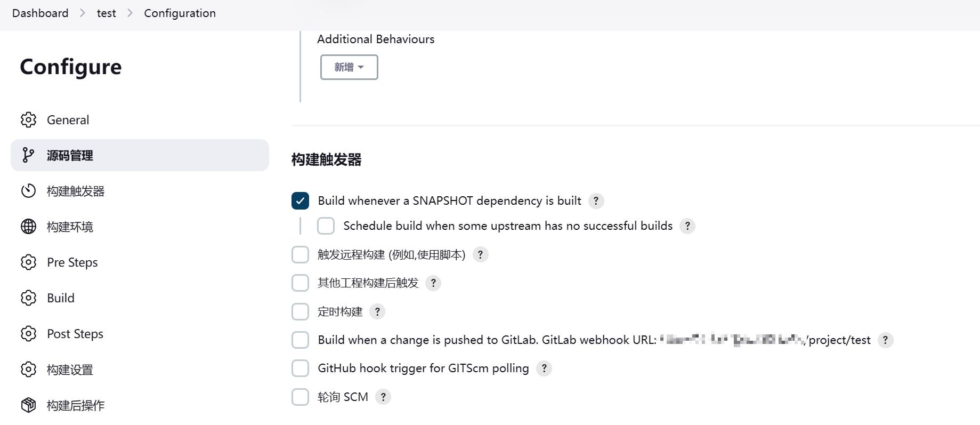Click the 构建触发器 clock icon
The width and height of the screenshot is (980, 425).
pos(28,190)
